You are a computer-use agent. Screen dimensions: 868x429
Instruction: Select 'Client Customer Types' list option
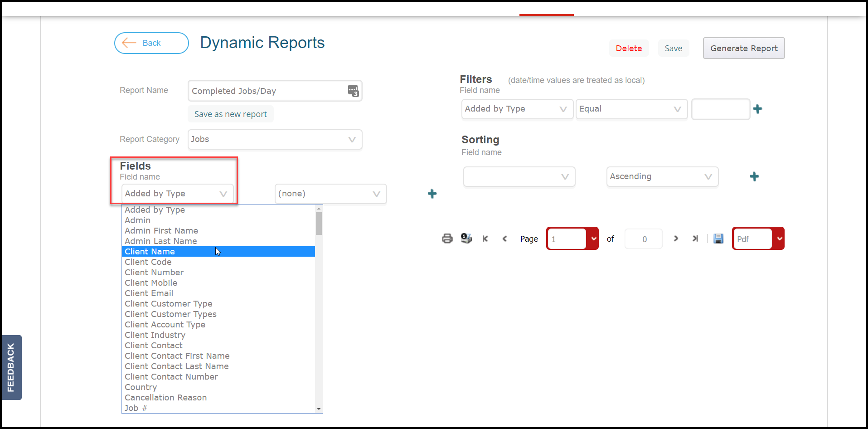pos(218,314)
